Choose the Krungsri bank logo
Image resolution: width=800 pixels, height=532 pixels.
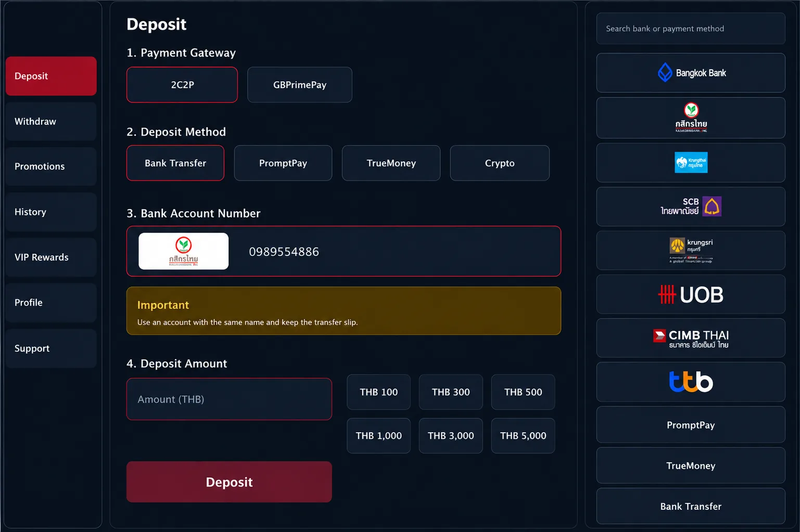[691, 251]
